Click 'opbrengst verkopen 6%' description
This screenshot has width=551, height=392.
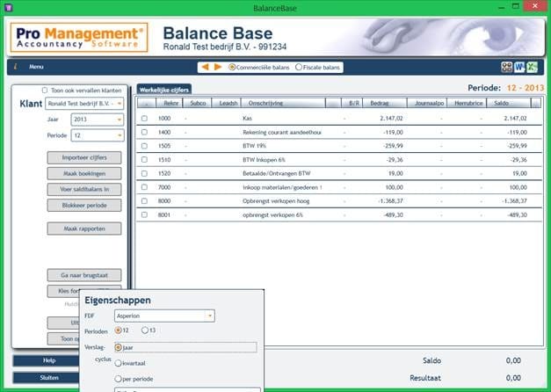point(272,214)
